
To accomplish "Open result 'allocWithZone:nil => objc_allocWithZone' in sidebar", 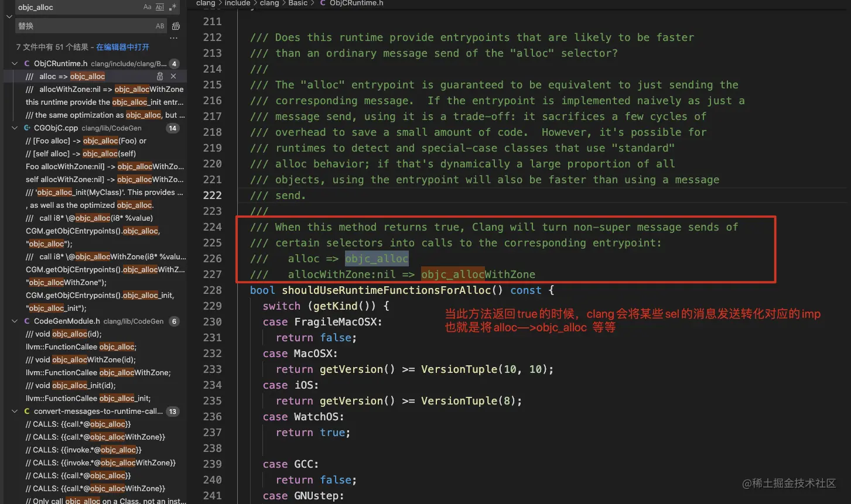I will click(105, 90).
